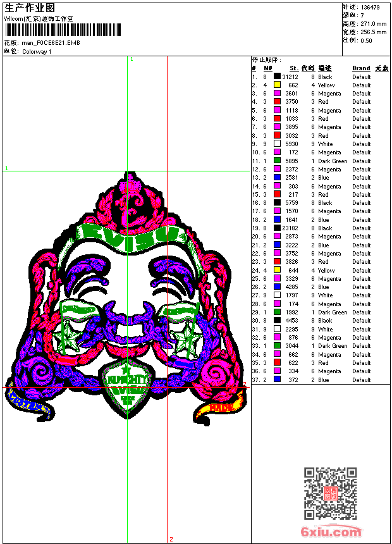Click the St. column header
This screenshot has height=544, width=392.
pos(294,68)
